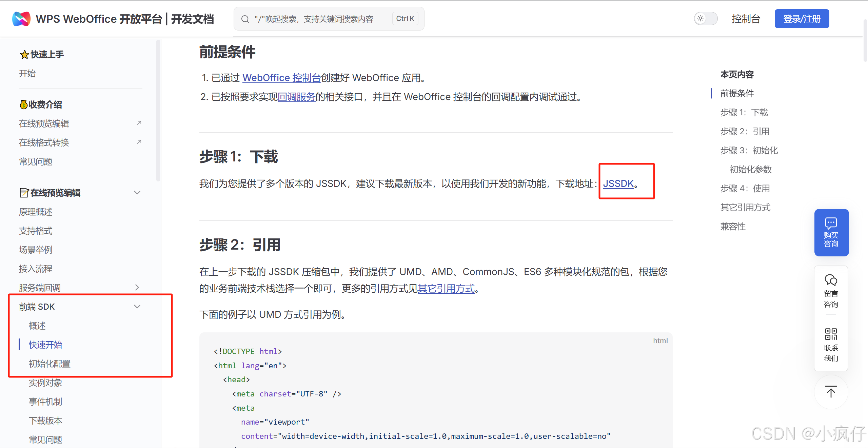Jump to 步骤 3：初始化 in contents
The height and width of the screenshot is (448, 868).
[x=749, y=150]
